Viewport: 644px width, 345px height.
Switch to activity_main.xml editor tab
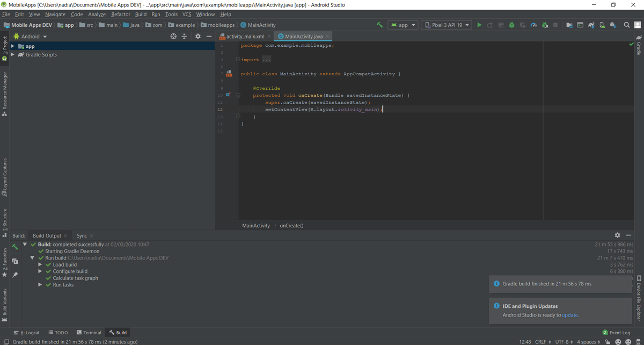point(245,37)
